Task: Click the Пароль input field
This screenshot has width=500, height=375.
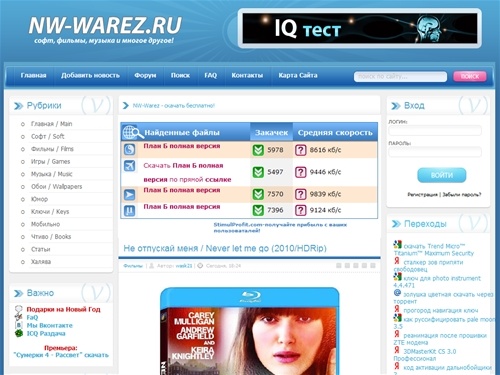Action: click(435, 152)
